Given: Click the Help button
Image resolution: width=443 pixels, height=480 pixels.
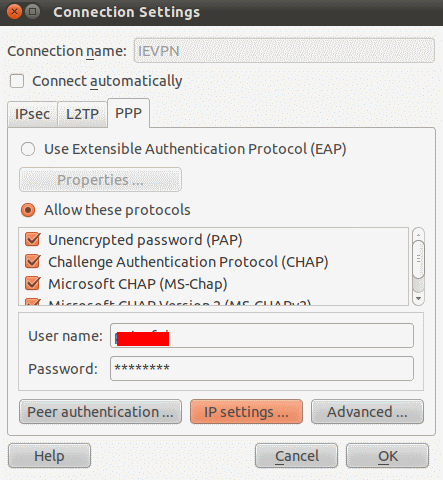Looking at the screenshot, I should pyautogui.click(x=49, y=456).
